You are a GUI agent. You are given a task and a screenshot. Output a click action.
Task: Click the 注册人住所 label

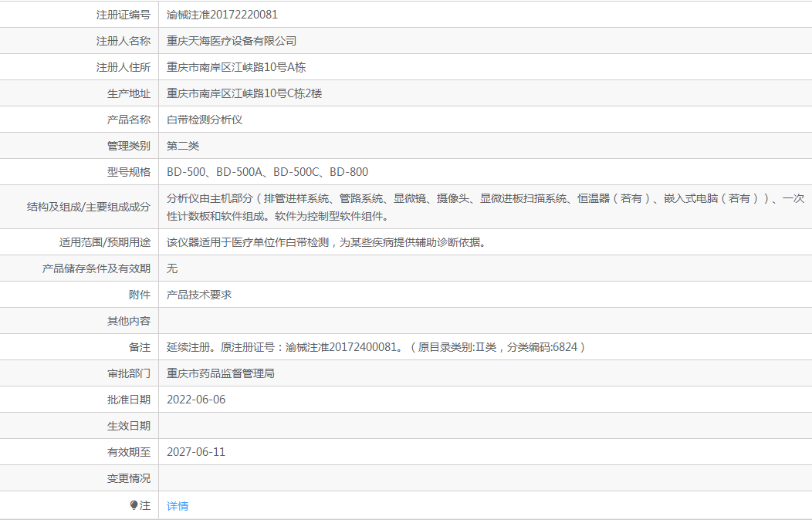pos(123,67)
